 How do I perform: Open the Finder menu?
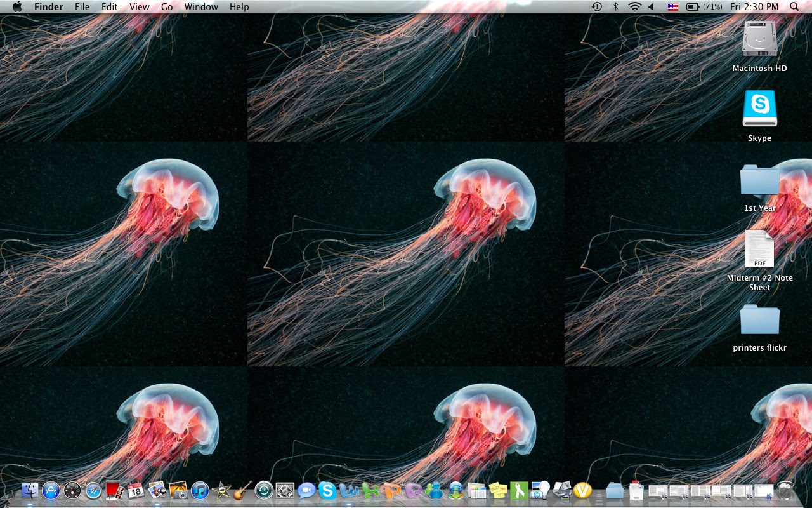pyautogui.click(x=49, y=7)
